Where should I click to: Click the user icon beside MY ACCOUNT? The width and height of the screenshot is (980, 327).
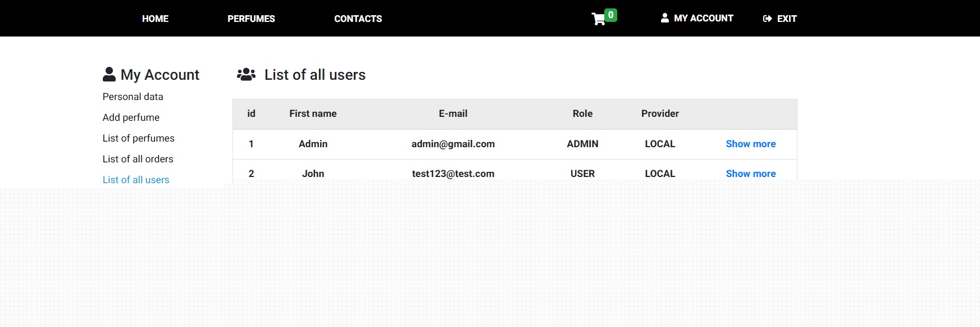tap(665, 18)
